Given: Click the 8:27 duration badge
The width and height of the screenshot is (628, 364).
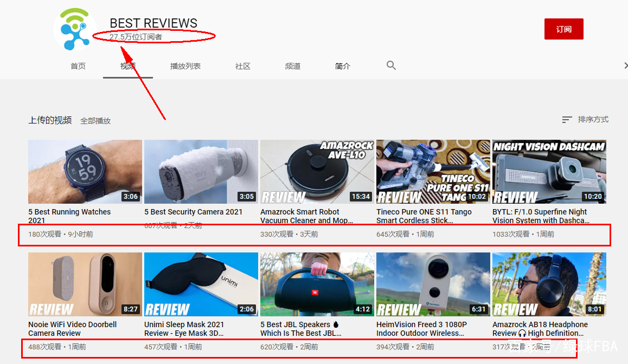Looking at the screenshot, I should (x=131, y=309).
